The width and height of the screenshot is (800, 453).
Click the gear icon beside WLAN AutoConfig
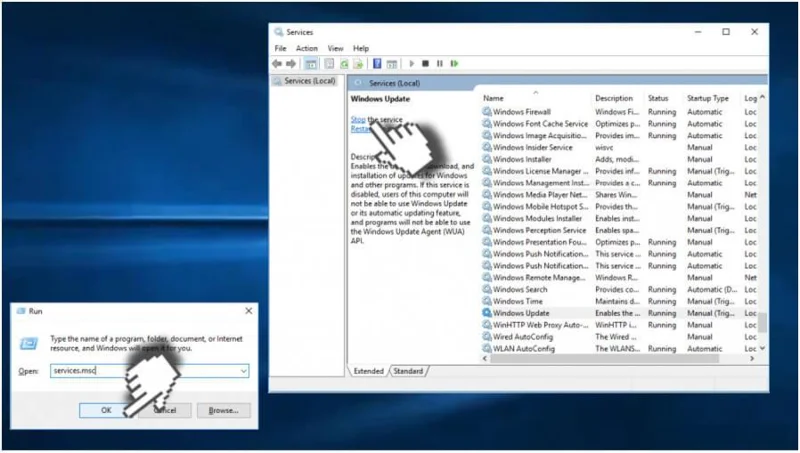click(487, 348)
